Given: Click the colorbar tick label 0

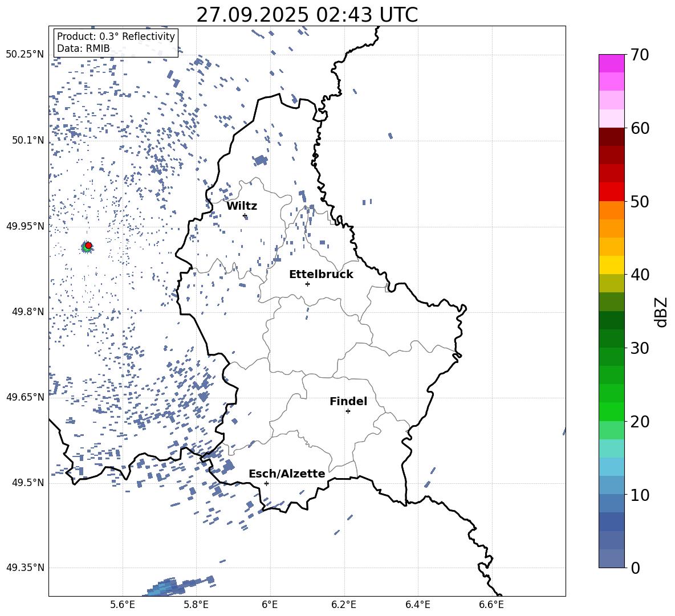Looking at the screenshot, I should [635, 568].
